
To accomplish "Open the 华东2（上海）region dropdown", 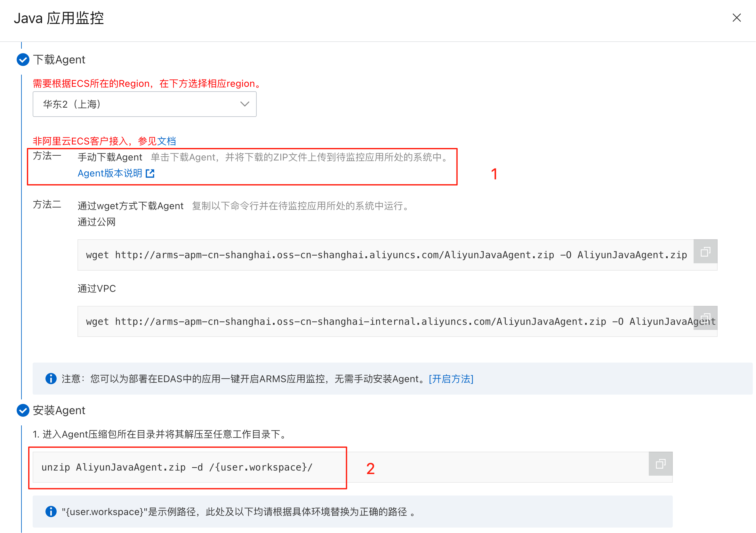I will [x=144, y=104].
